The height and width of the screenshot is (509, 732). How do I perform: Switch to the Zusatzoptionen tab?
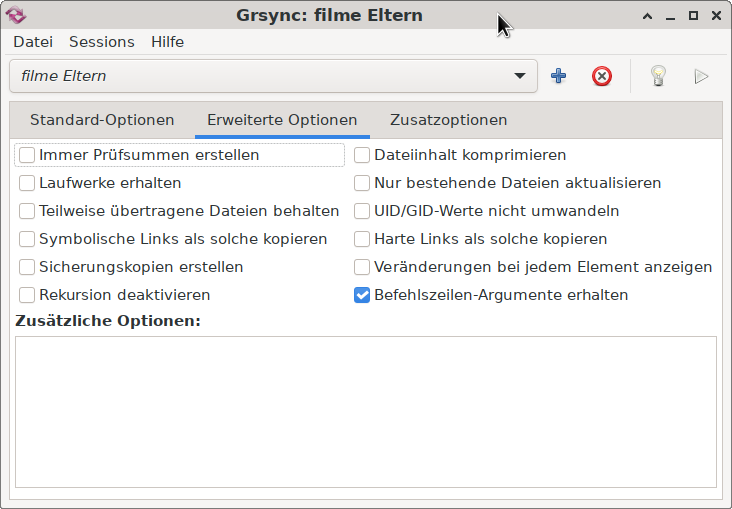(449, 120)
